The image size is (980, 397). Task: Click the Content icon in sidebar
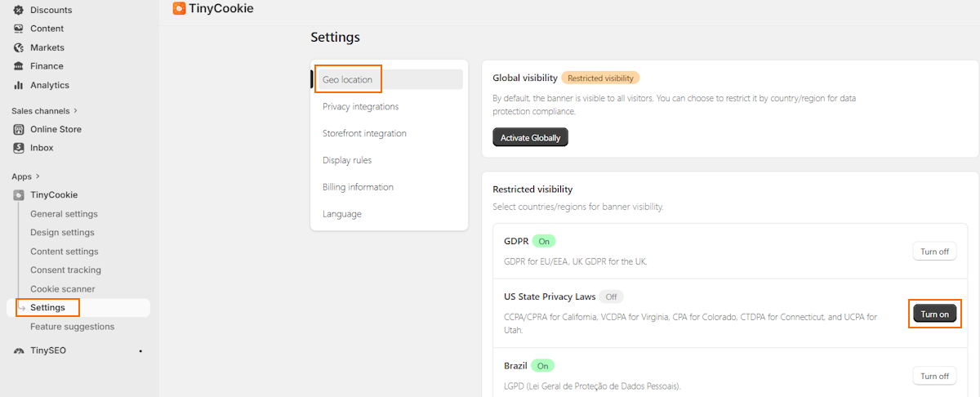19,29
